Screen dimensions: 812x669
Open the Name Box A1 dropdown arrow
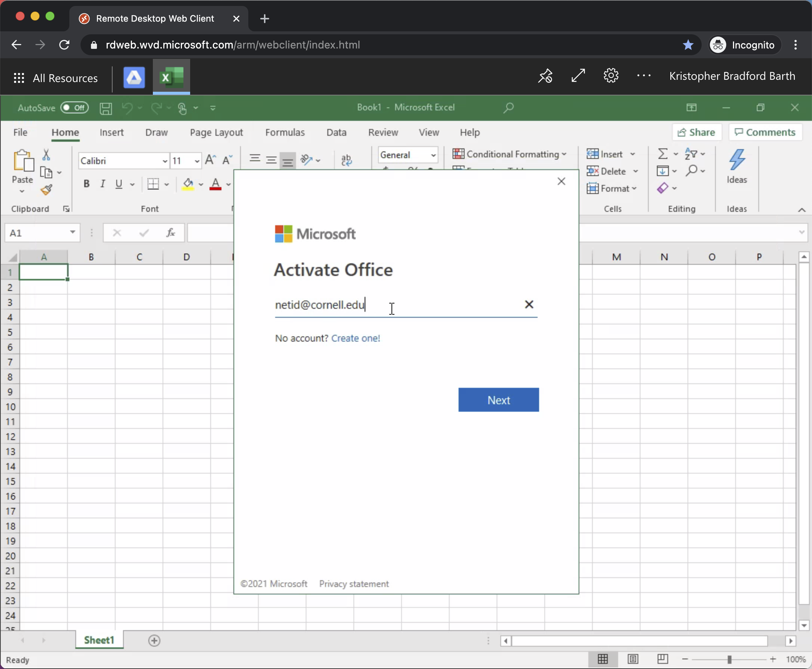point(72,232)
